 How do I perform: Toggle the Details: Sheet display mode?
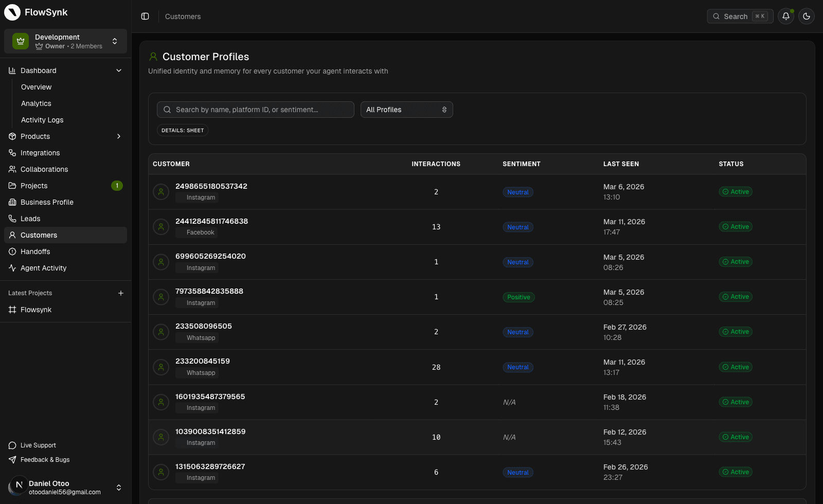click(x=182, y=130)
